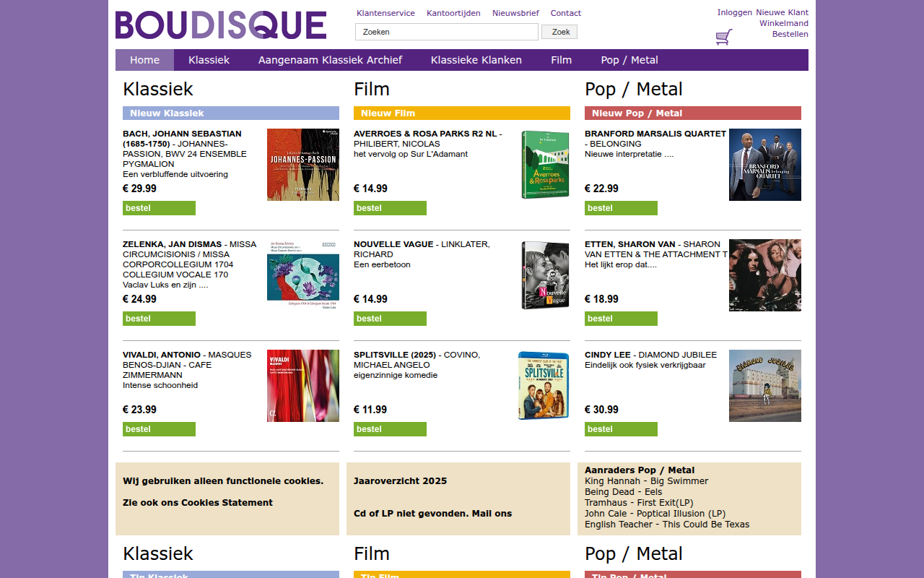Select Klassieke Klanken in navigation bar

476,60
